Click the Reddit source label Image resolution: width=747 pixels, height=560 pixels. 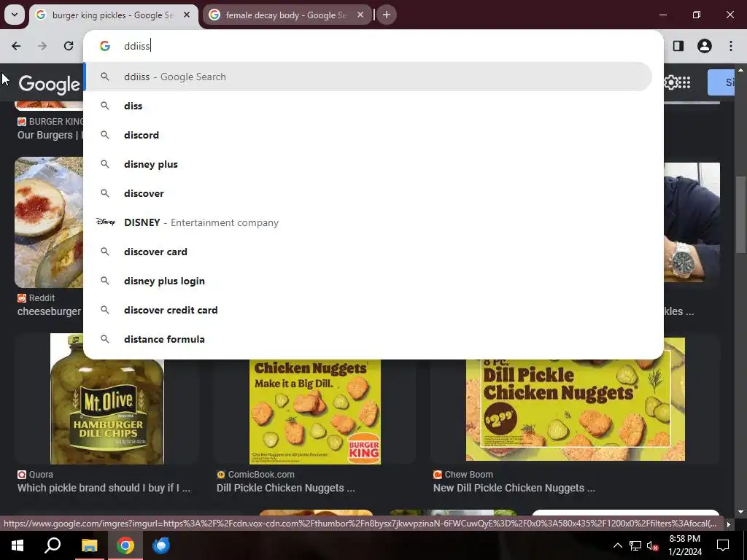pos(36,298)
